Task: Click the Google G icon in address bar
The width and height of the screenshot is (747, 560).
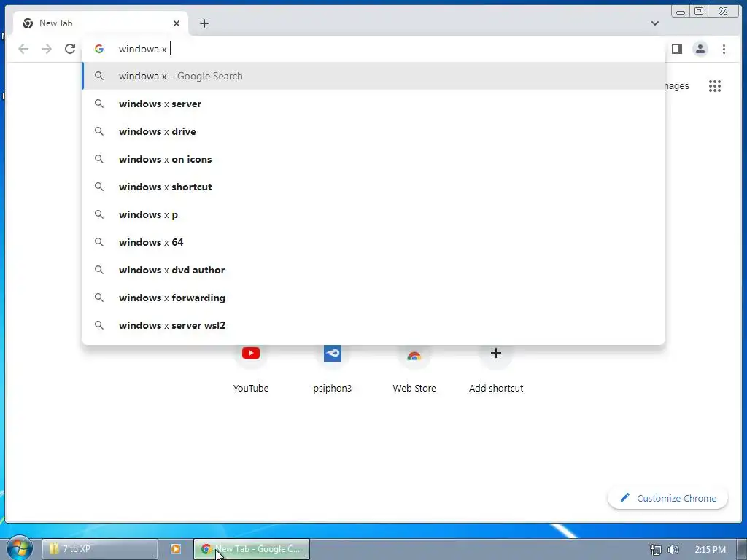Action: (99, 49)
